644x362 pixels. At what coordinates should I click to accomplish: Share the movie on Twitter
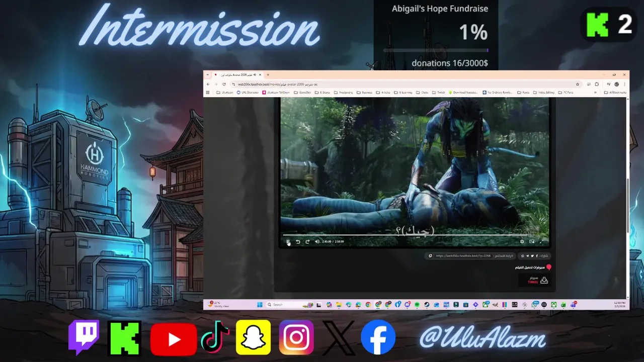(532, 256)
